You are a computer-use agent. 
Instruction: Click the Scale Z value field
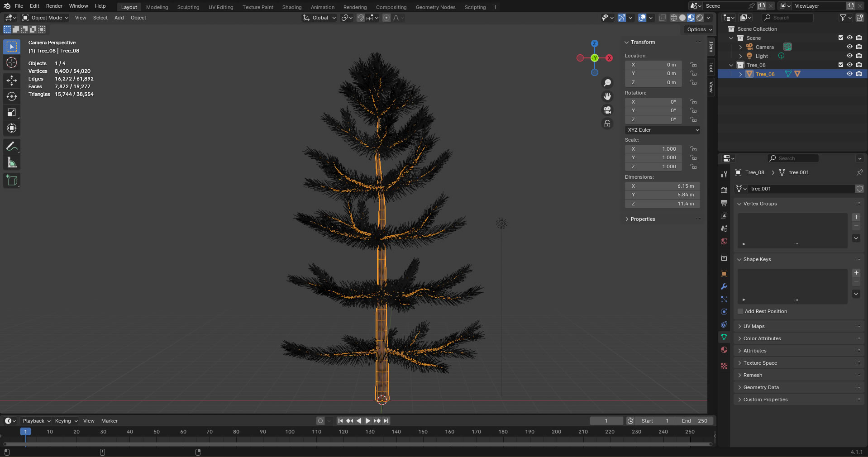point(653,167)
